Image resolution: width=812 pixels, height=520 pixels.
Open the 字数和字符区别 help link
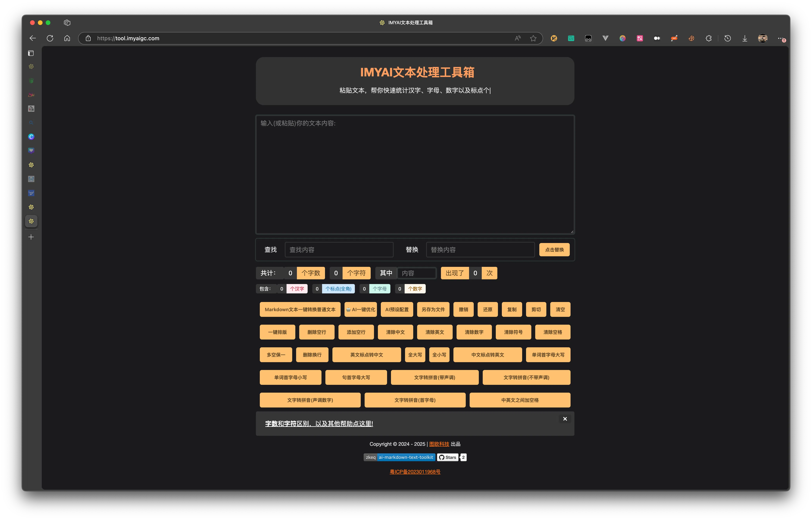click(319, 424)
